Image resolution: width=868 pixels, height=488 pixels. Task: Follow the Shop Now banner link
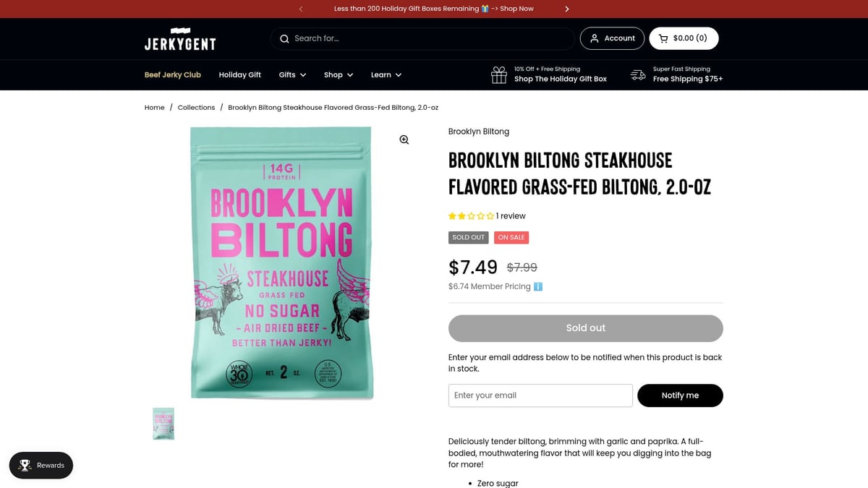[515, 9]
